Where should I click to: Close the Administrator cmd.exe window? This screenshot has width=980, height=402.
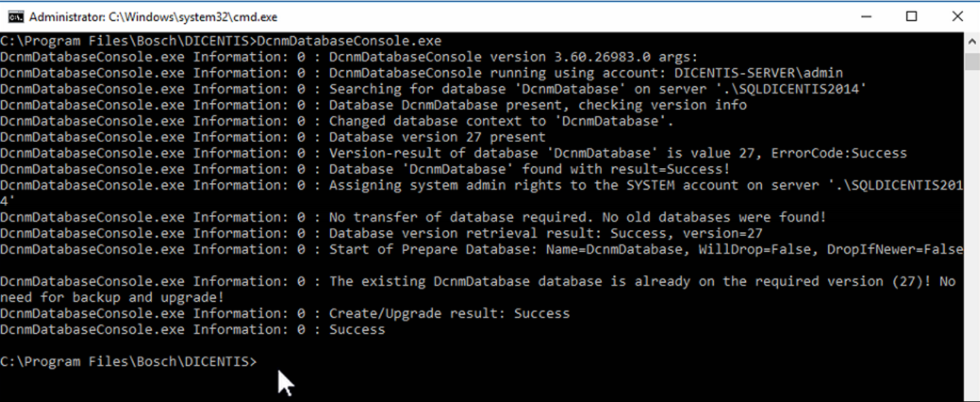[957, 16]
